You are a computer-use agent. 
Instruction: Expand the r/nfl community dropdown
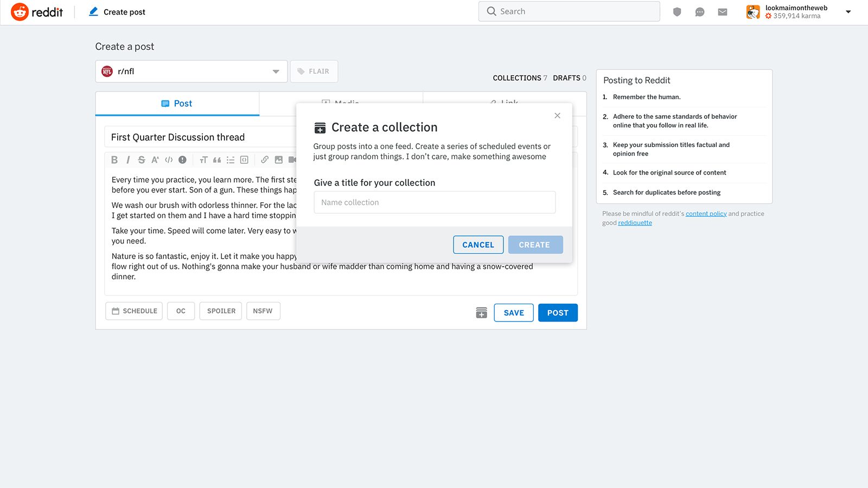pos(276,72)
